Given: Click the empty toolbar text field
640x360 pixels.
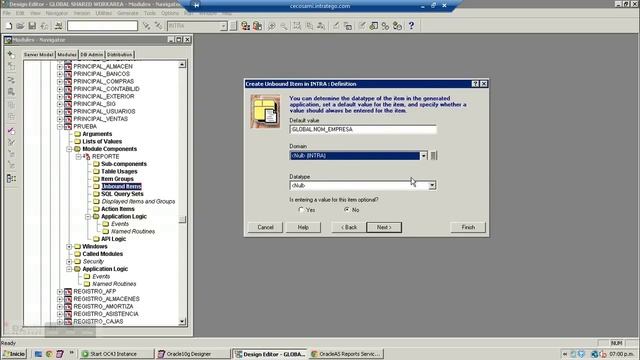Looking at the screenshot, I should point(102,26).
